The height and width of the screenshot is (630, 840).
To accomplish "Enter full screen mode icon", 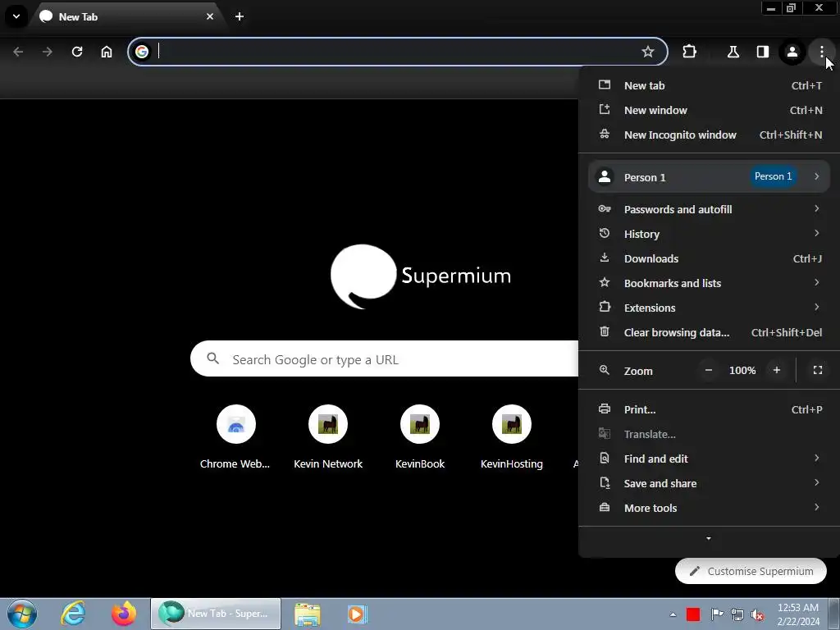I will pos(818,370).
